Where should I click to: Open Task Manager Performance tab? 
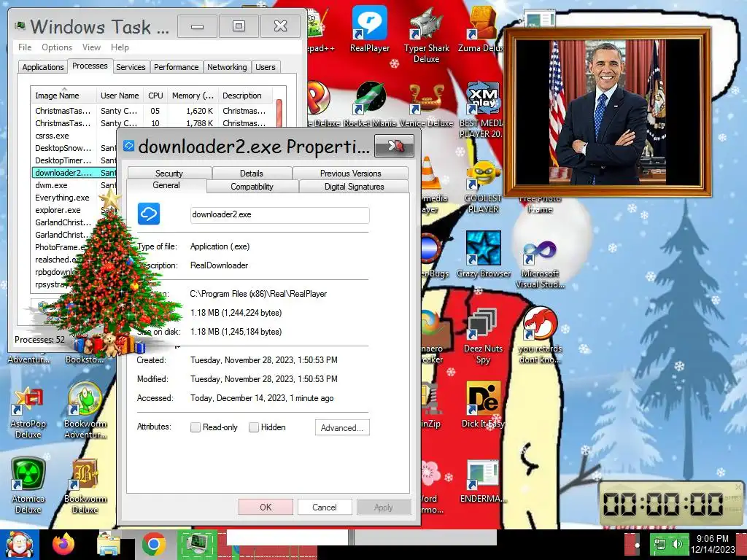pos(177,66)
